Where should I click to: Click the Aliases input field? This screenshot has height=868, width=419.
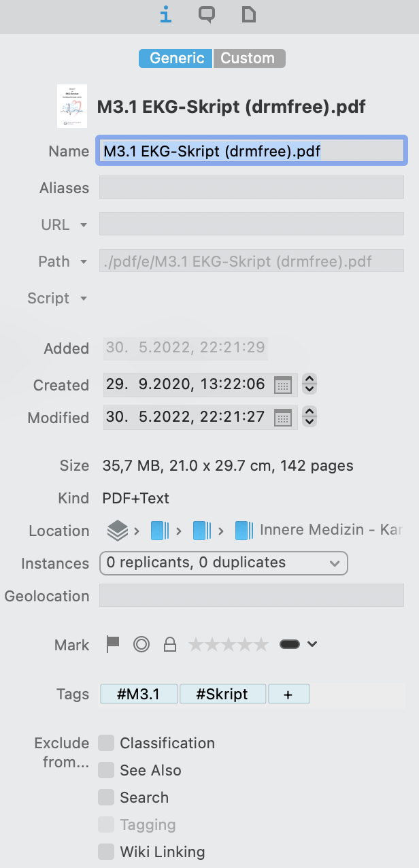(252, 187)
